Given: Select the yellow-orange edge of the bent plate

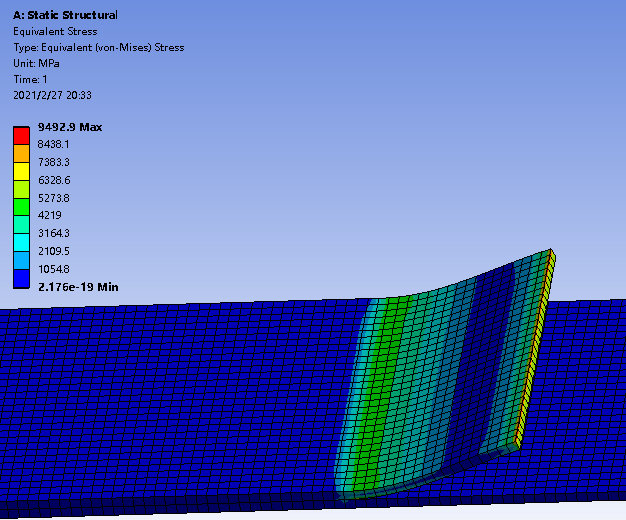Looking at the screenshot, I should [535, 347].
